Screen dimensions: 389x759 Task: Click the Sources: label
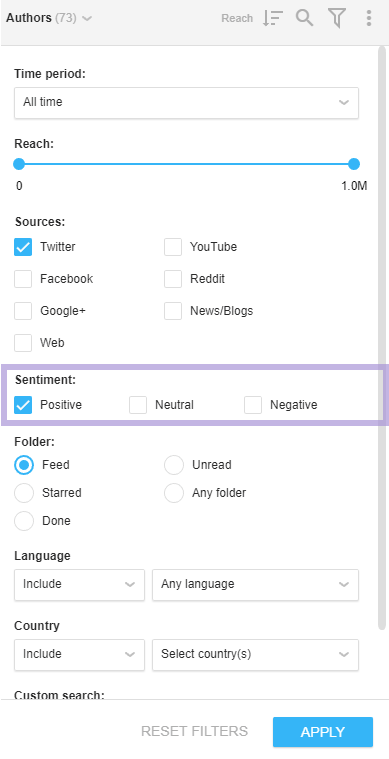coord(40,222)
